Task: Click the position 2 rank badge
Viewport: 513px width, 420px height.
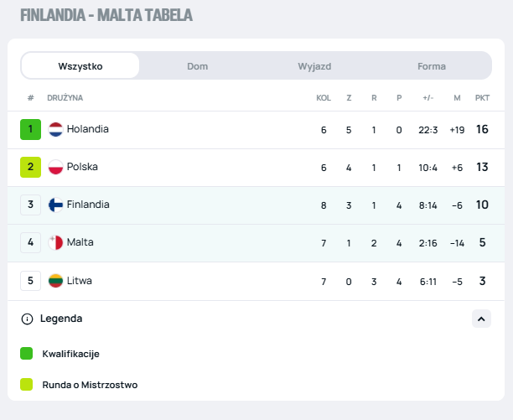Action: coord(30,168)
